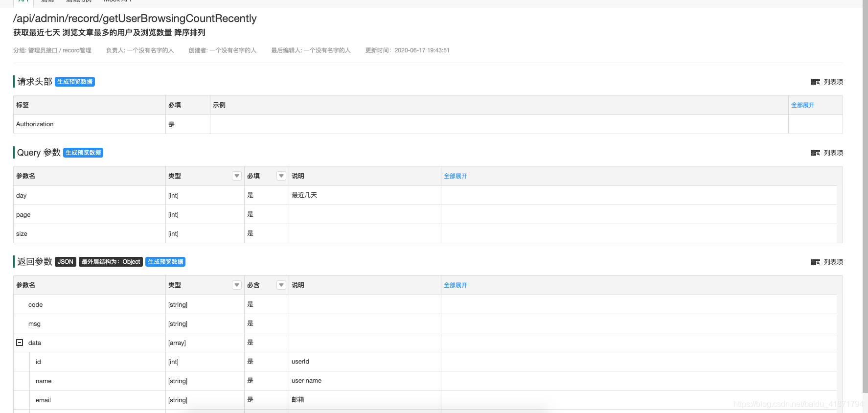Viewport: 868px width, 413px height.
Task: Click the 分组: 管理员接口 / record管理 text
Action: (x=52, y=50)
